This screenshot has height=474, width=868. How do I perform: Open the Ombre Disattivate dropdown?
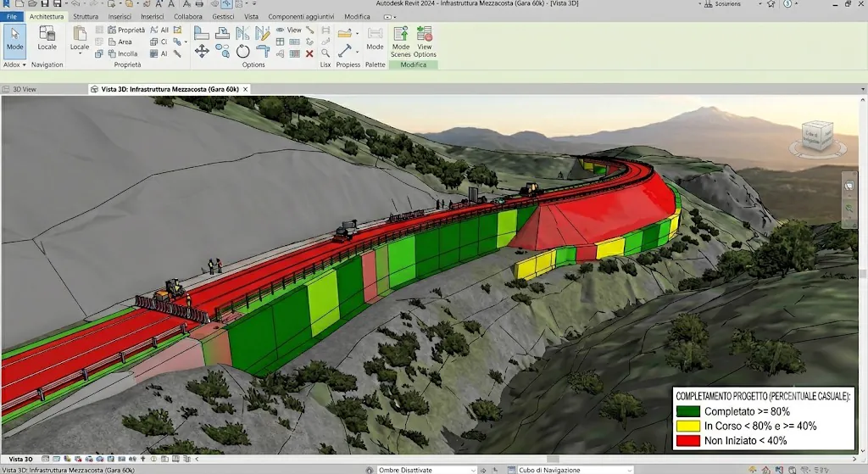pos(427,470)
